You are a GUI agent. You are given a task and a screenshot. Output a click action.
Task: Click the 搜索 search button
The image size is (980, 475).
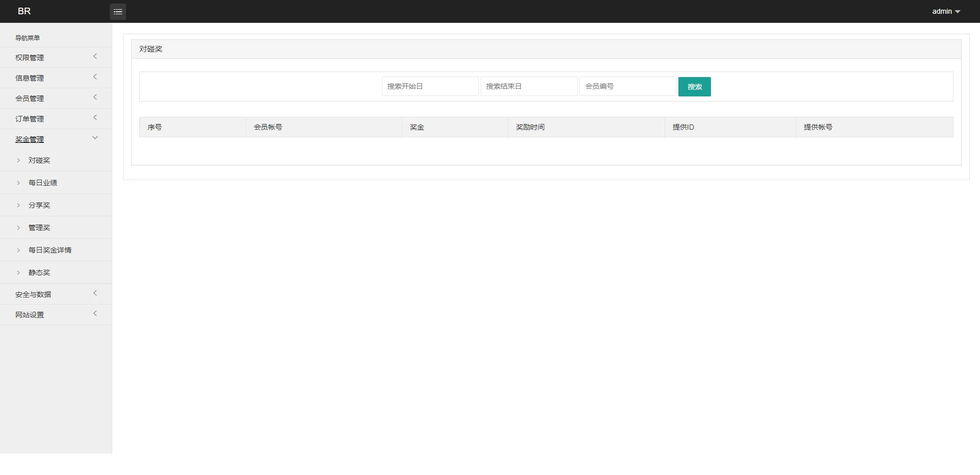click(x=694, y=86)
